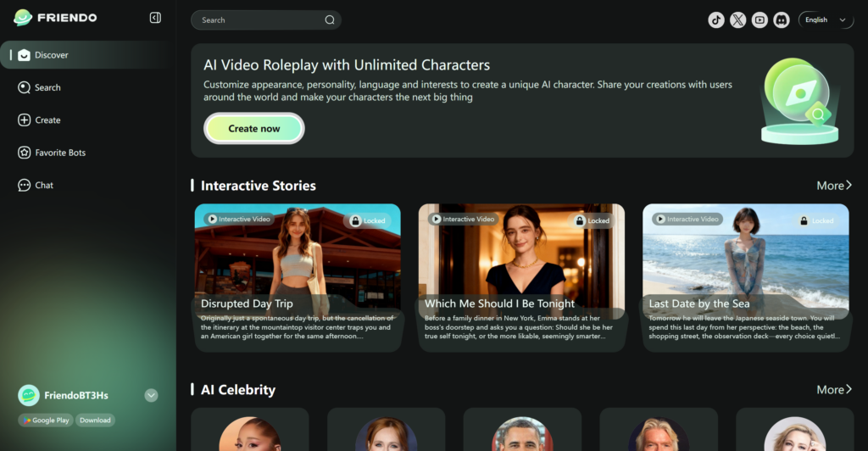The height and width of the screenshot is (451, 868).
Task: Click the magnifier icon in the search bar
Action: click(x=330, y=20)
